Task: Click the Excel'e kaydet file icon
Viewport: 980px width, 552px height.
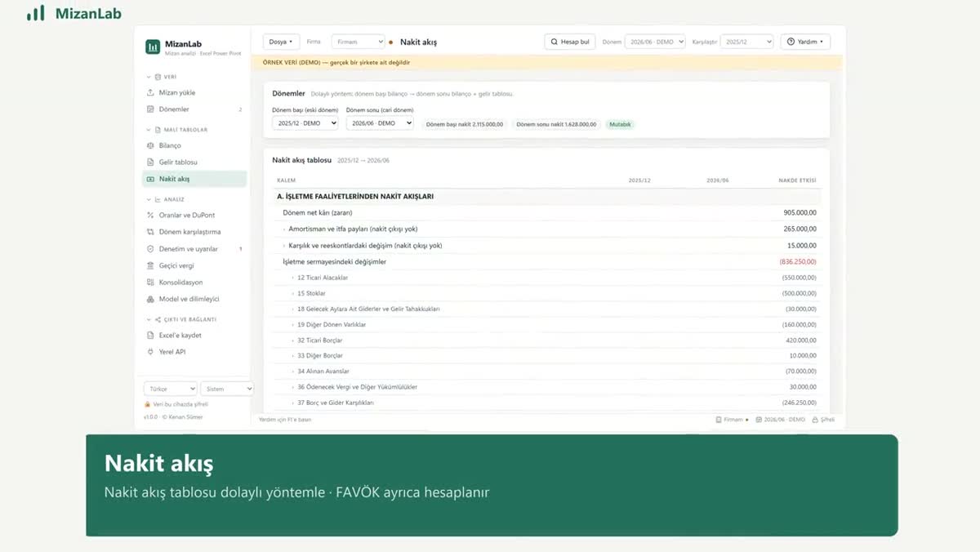Action: point(150,336)
